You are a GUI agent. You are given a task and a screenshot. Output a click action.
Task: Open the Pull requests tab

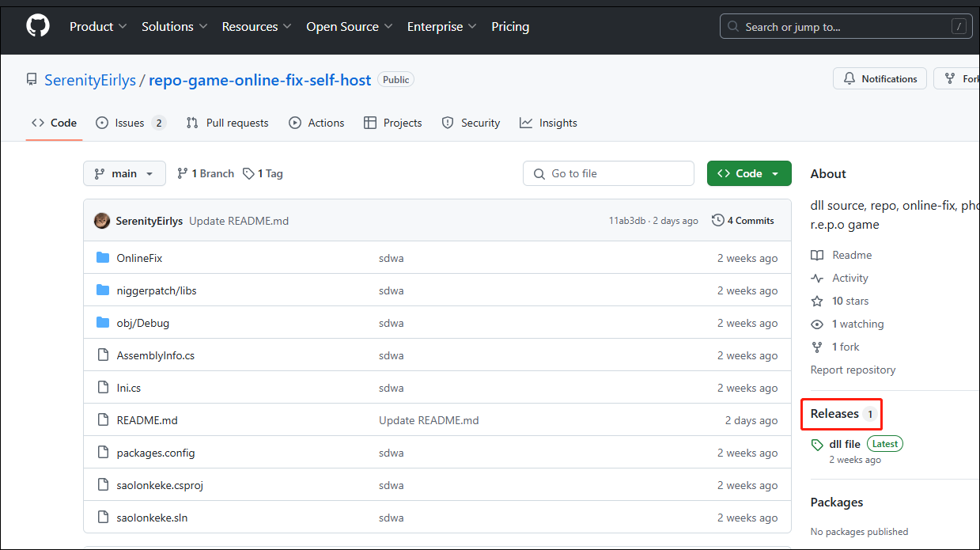click(x=227, y=123)
